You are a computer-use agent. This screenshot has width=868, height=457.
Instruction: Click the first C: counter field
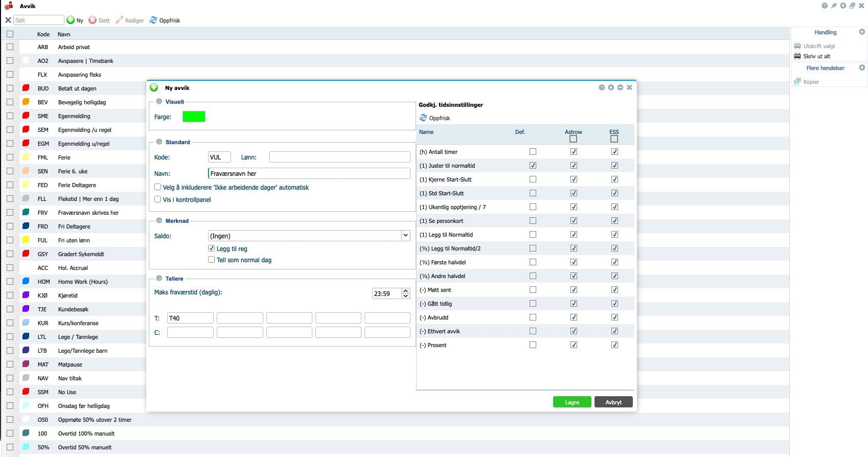(x=190, y=332)
